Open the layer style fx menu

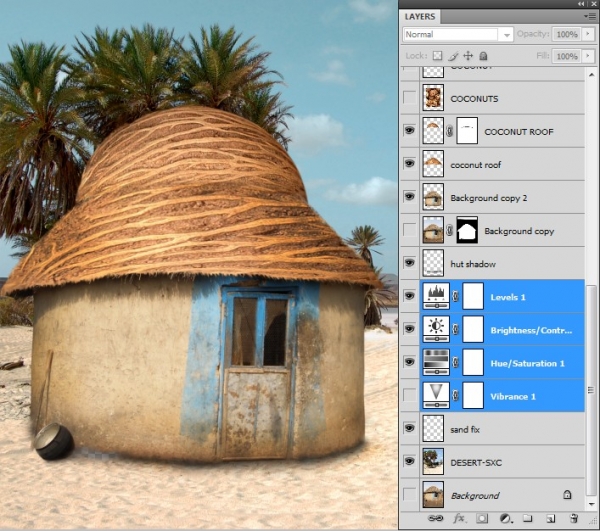tap(459, 519)
